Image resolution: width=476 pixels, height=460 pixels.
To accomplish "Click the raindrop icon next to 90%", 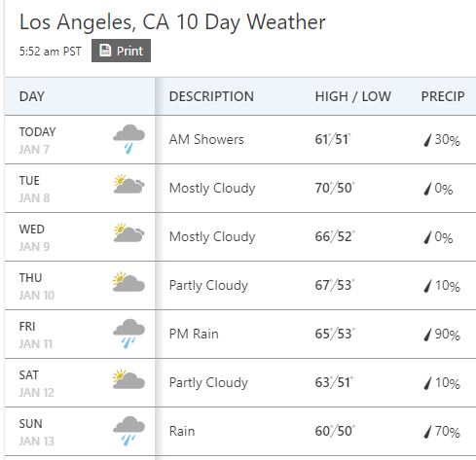I will 428,335.
